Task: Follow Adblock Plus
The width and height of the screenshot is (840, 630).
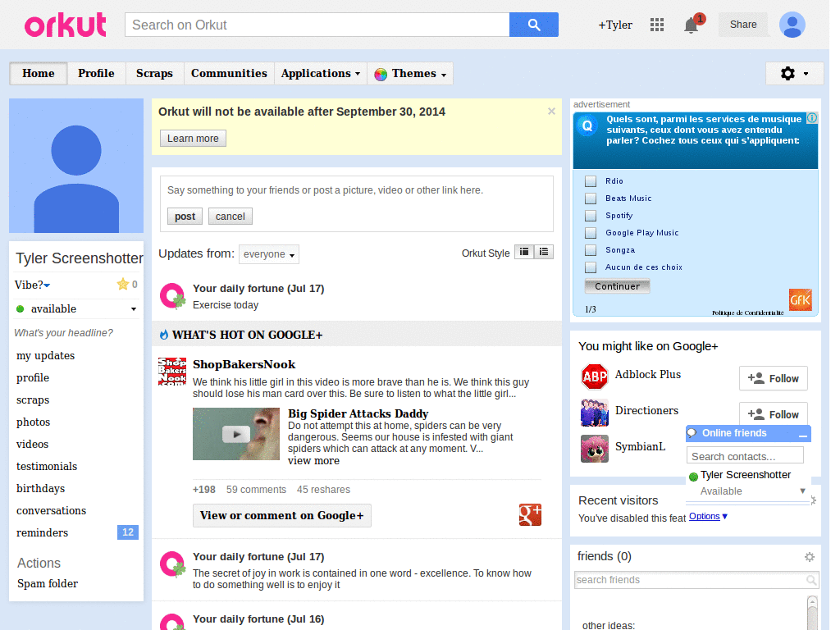Action: [773, 379]
